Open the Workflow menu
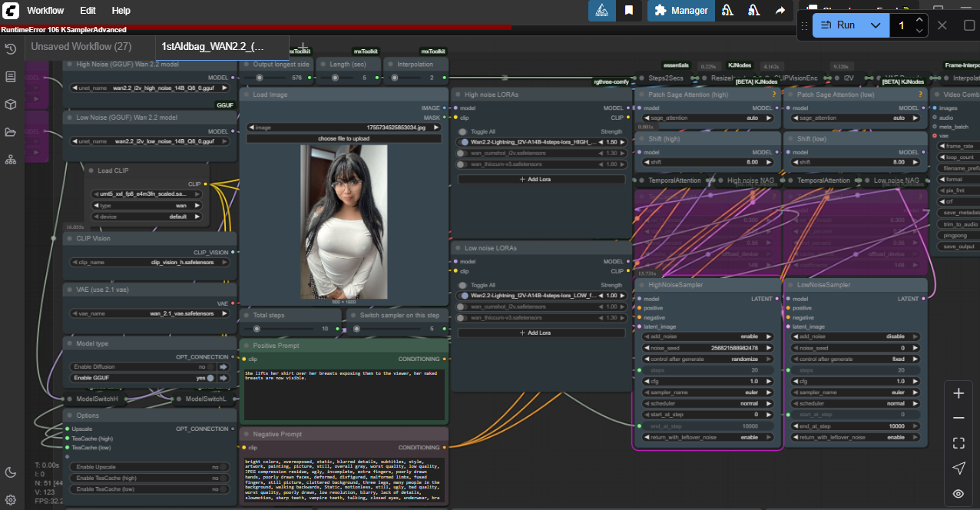Image resolution: width=980 pixels, height=510 pixels. [45, 11]
